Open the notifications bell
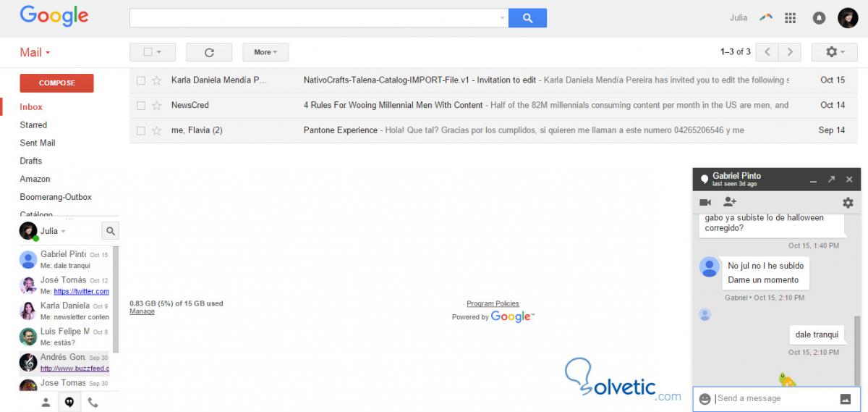 819,18
